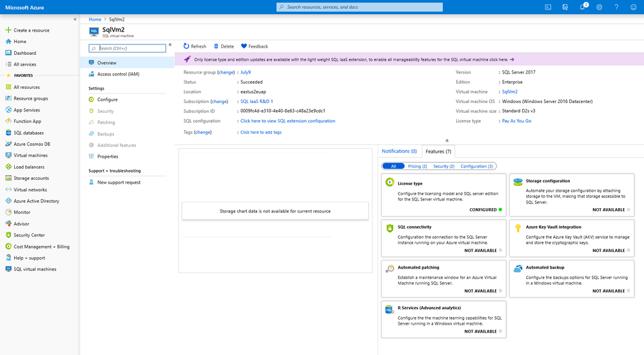
Task: Click here to add tags
Action: (x=261, y=132)
